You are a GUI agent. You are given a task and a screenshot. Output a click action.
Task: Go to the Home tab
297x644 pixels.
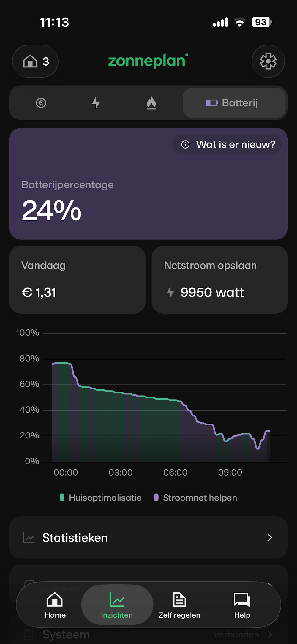[55, 605]
